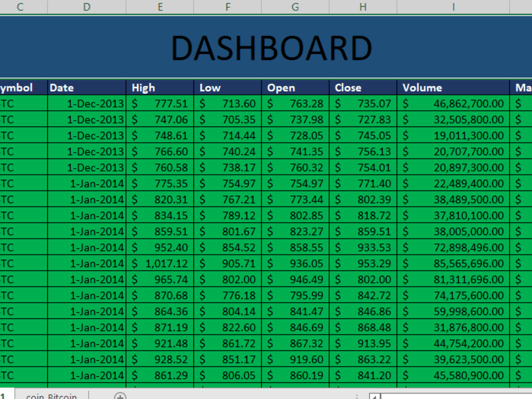Select the Open cell 919.60
Image resolution: width=532 pixels, height=399 pixels.
(295, 359)
